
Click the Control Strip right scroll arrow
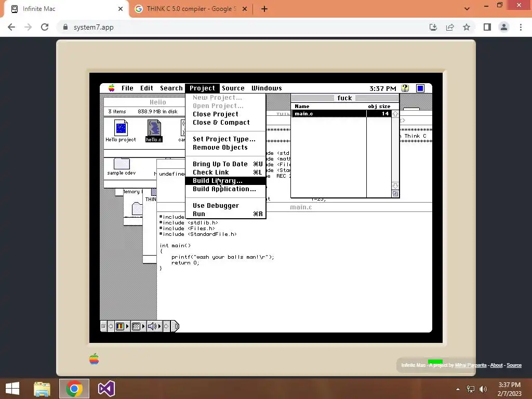166,326
